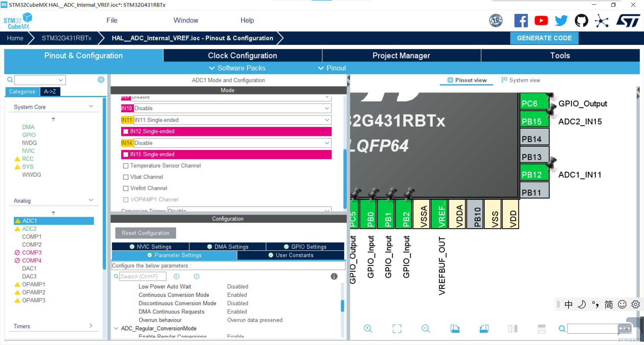This screenshot has height=345, width=644.
Task: Select the PB12 pin on chip
Action: [534, 172]
